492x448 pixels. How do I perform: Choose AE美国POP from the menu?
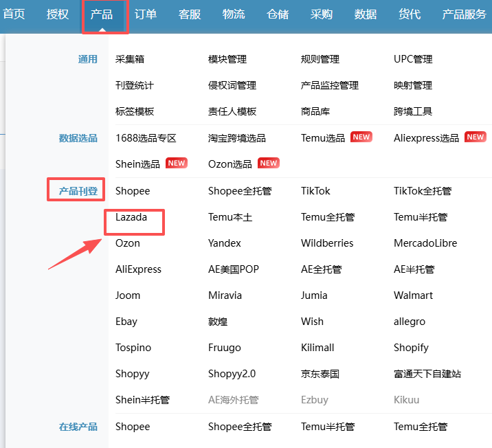(x=234, y=269)
